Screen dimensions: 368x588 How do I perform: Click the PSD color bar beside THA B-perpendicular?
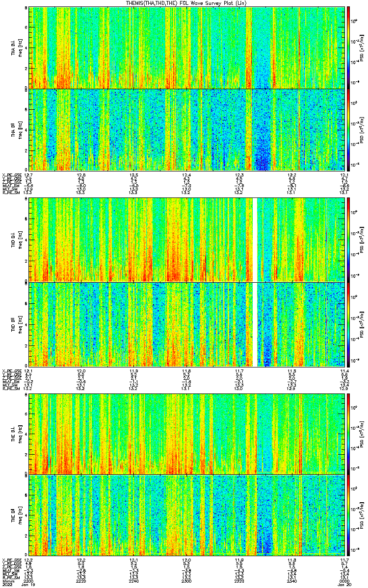(x=349, y=48)
